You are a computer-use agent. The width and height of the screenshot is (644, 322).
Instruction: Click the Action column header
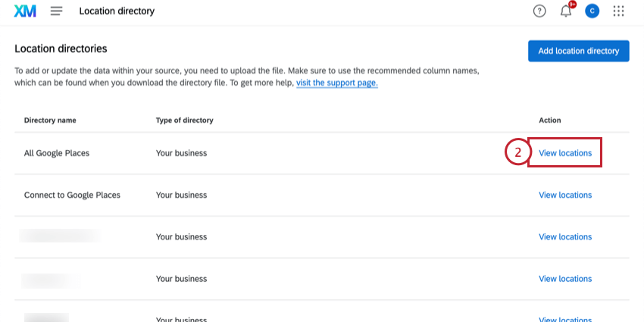pos(549,120)
